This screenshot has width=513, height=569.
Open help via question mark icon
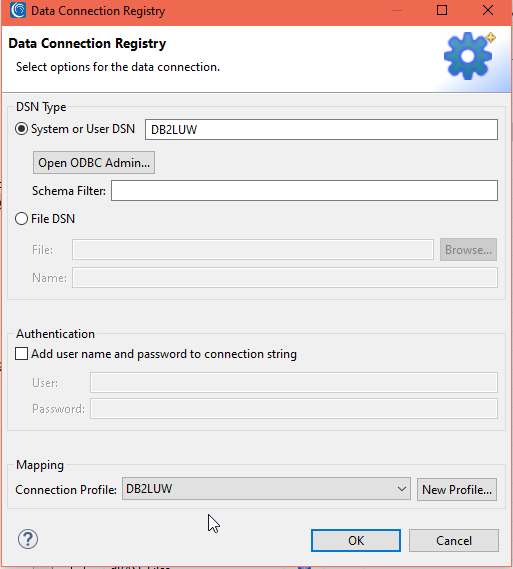pyautogui.click(x=28, y=539)
